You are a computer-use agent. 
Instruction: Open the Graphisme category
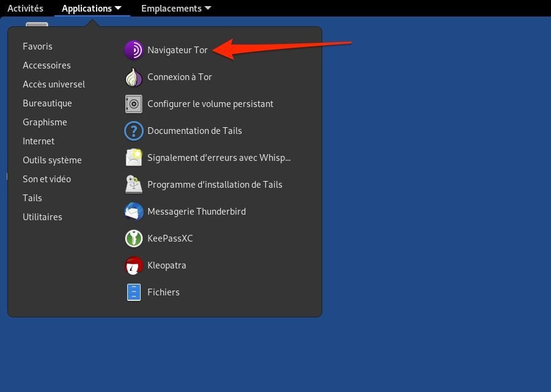45,122
